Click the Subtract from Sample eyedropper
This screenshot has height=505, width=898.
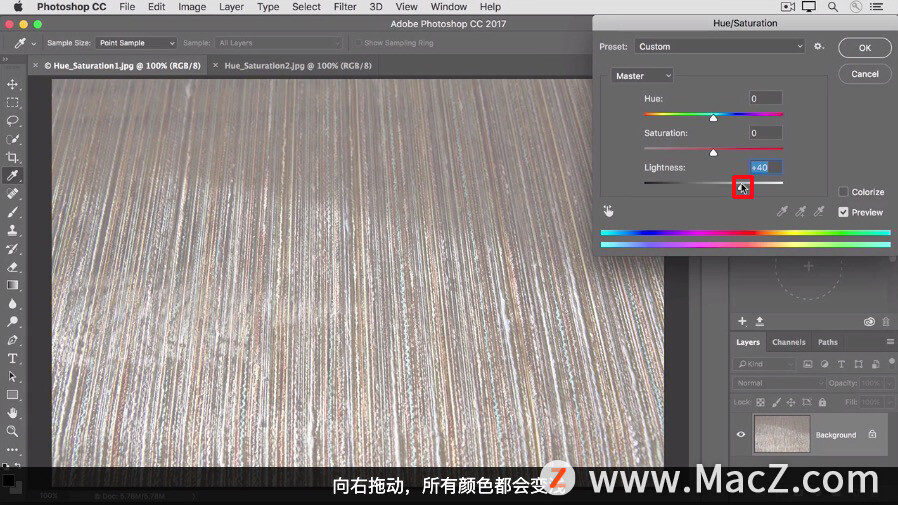pos(820,211)
